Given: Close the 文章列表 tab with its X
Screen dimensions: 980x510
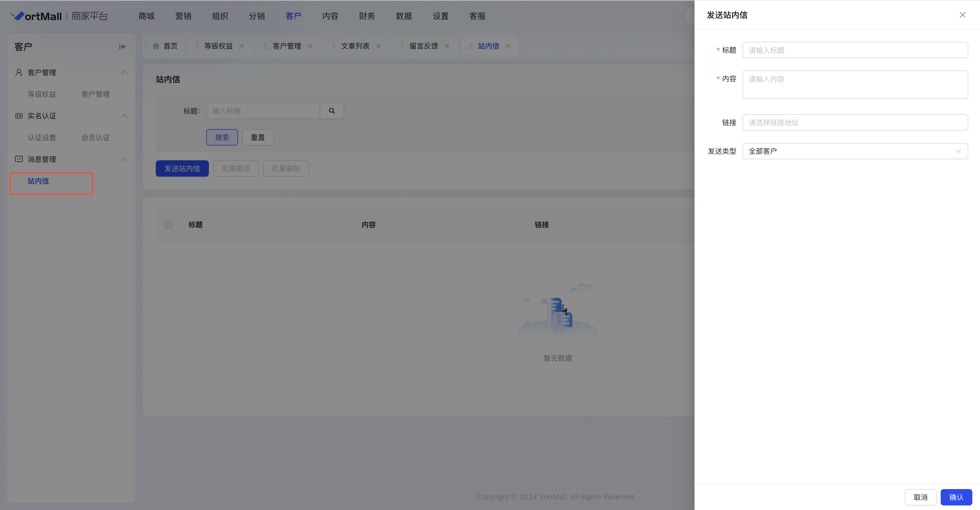Looking at the screenshot, I should [x=378, y=46].
